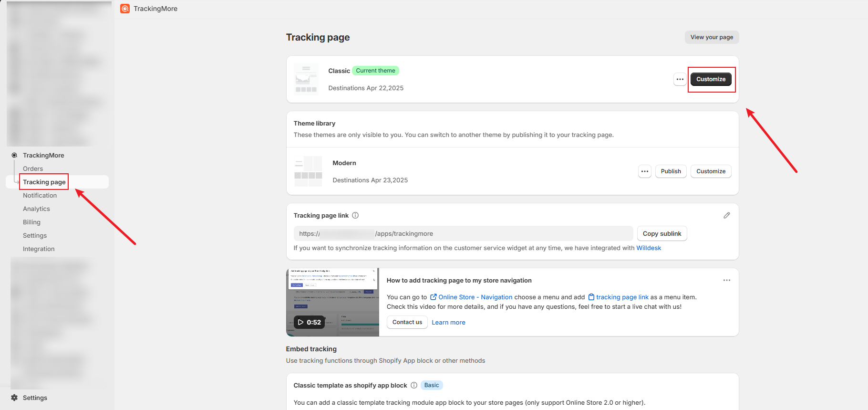This screenshot has width=868, height=410.
Task: Click the Tracking page main heading
Action: pos(318,37)
